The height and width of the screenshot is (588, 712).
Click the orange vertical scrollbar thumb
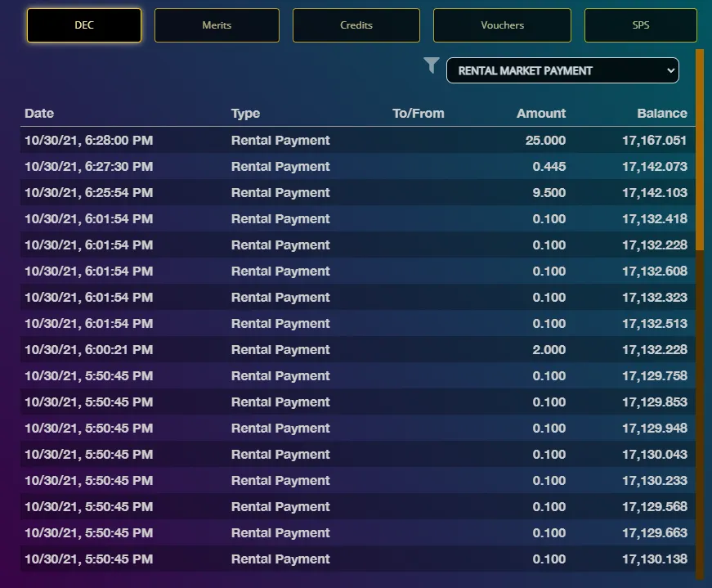point(699,150)
